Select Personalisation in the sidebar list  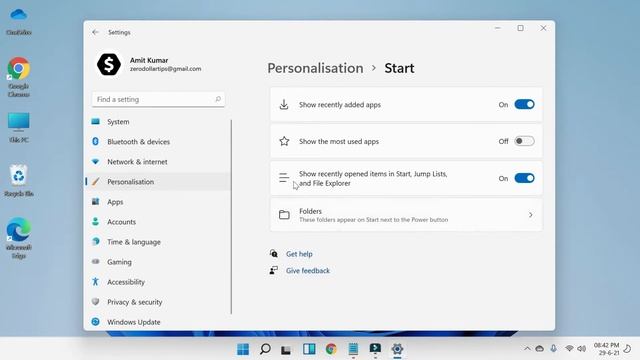(159, 182)
